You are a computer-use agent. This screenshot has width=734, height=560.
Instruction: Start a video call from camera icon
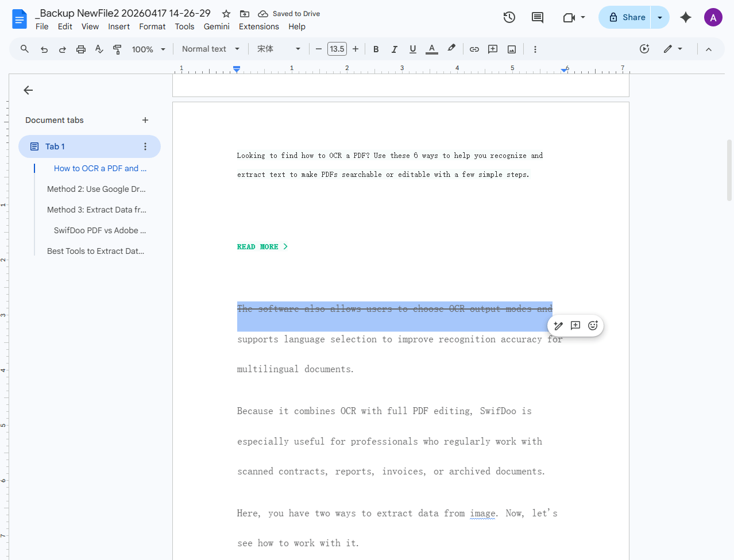569,17
